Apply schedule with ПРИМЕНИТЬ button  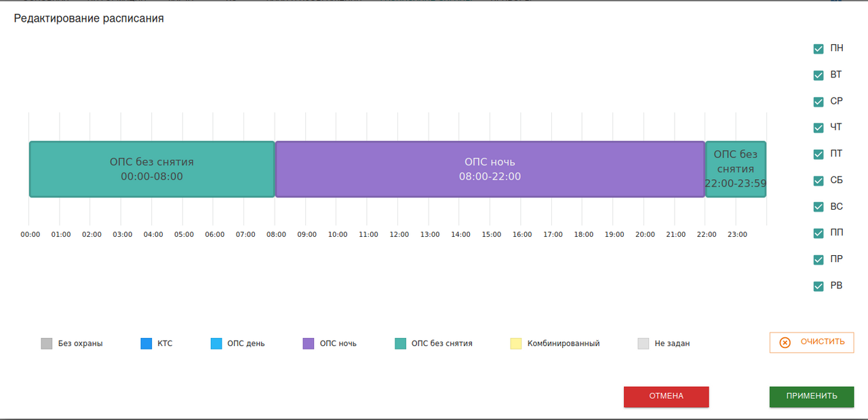coord(811,396)
